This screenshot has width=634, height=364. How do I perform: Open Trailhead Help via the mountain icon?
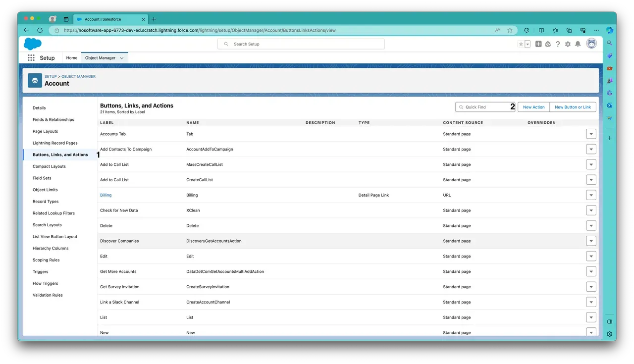tap(548, 44)
